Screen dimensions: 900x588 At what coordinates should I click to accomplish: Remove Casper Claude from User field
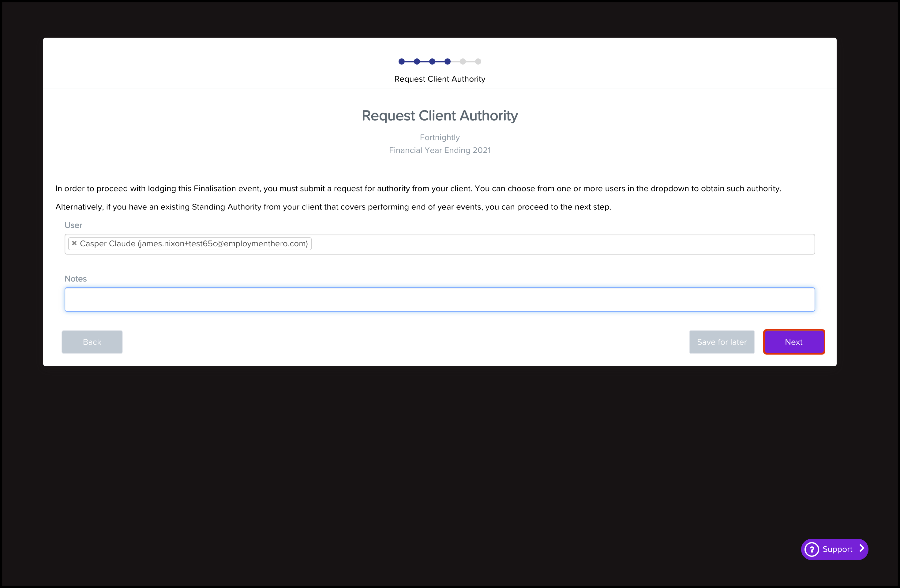point(74,243)
